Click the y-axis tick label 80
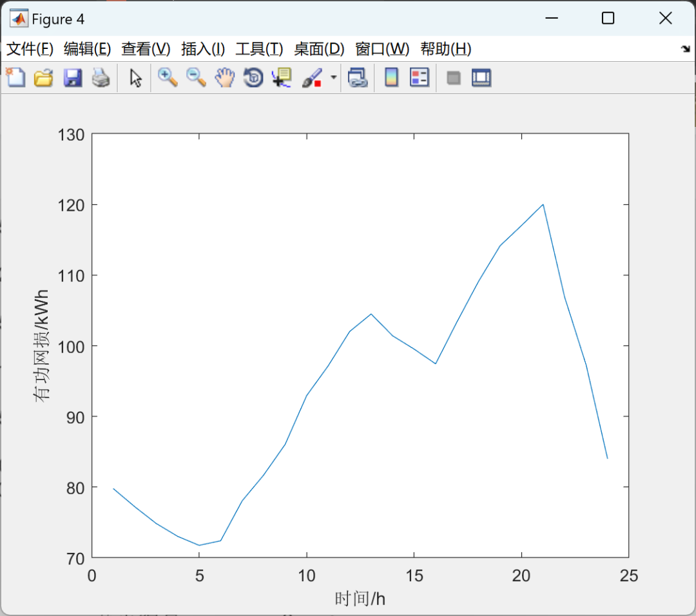This screenshot has height=616, width=696. (x=75, y=488)
